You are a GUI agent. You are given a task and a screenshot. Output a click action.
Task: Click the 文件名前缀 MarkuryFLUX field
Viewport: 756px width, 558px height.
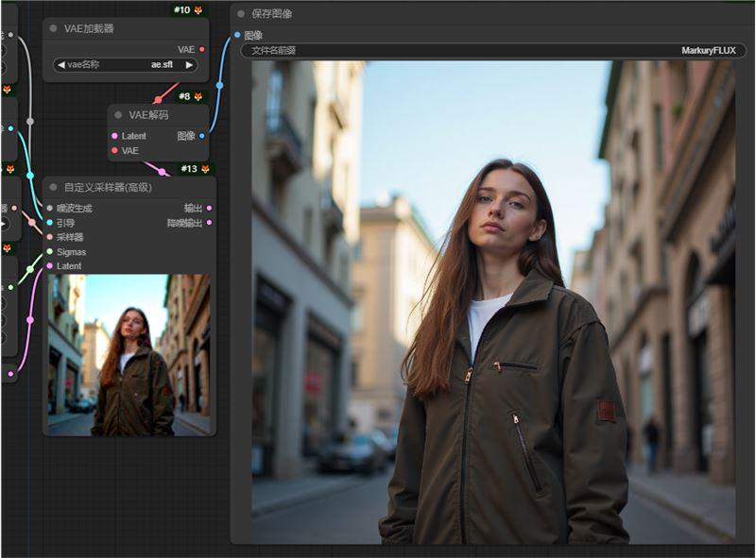point(492,50)
